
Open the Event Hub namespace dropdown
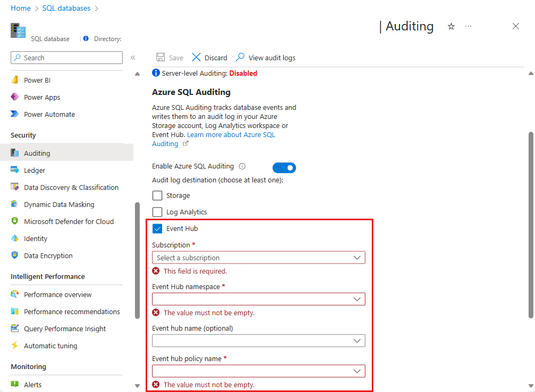tap(259, 299)
